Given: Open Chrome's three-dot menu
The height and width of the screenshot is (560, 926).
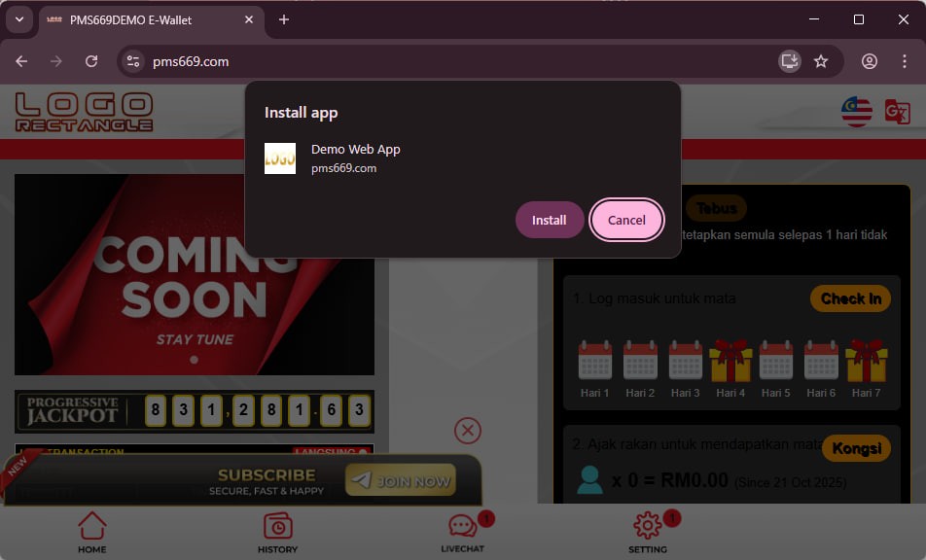Looking at the screenshot, I should coord(906,61).
